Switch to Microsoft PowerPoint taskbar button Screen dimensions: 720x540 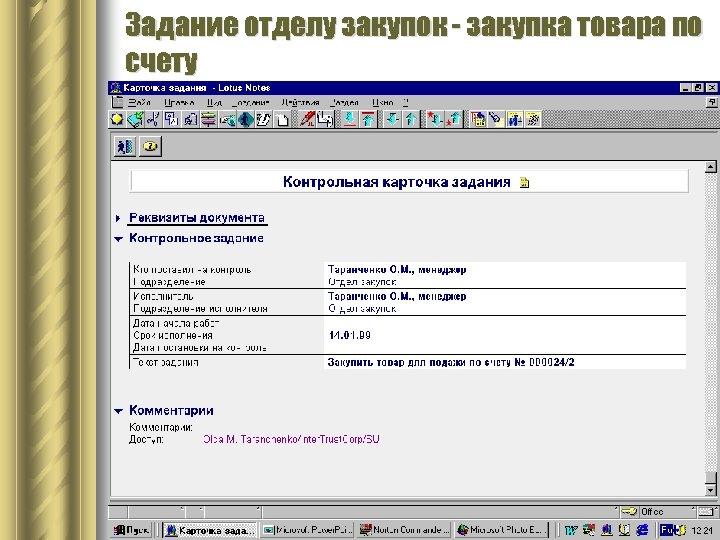pyautogui.click(x=306, y=530)
